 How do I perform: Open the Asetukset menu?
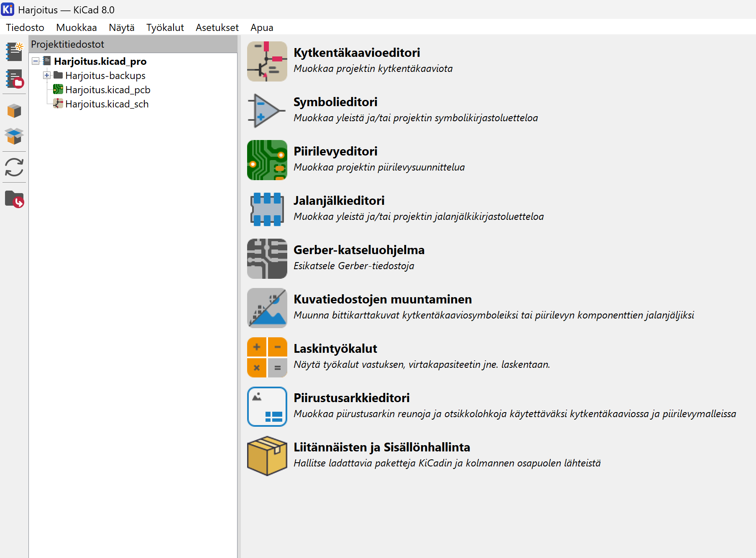coord(217,28)
